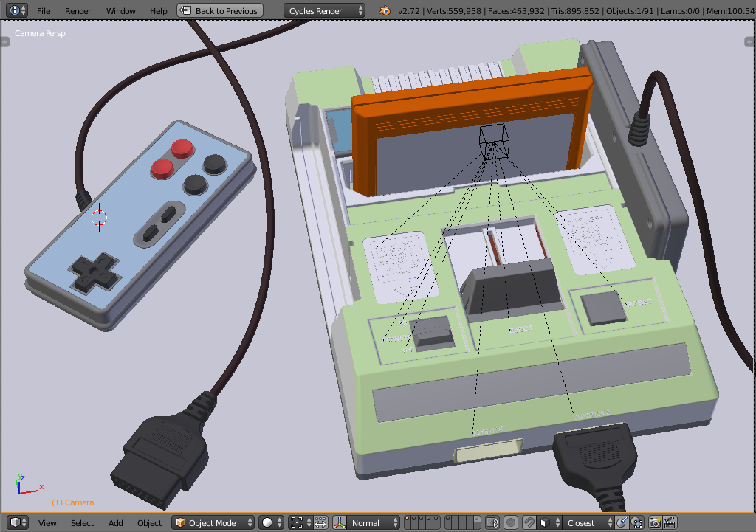Click the proportional editing falloff icon
This screenshot has height=532, width=756.
[510, 522]
